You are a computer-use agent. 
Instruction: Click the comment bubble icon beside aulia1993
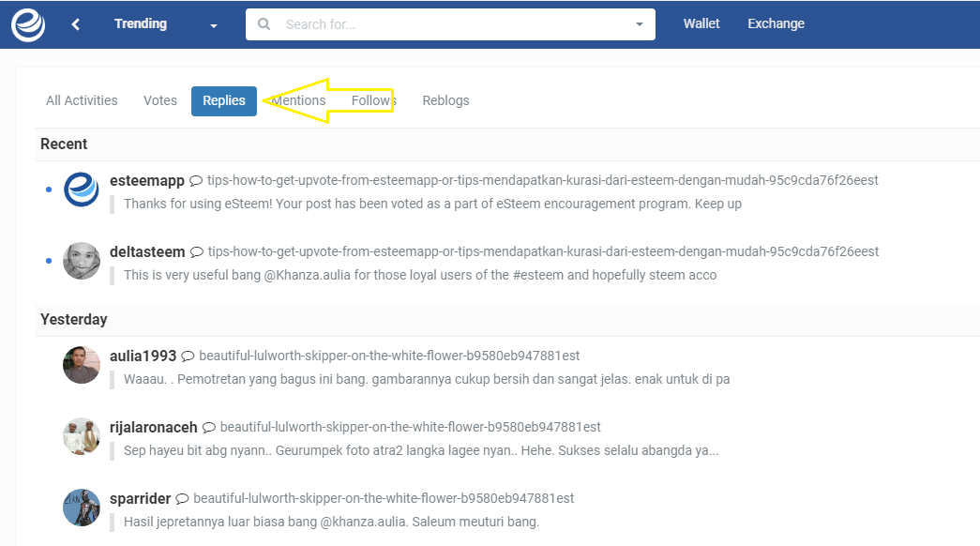coord(188,356)
